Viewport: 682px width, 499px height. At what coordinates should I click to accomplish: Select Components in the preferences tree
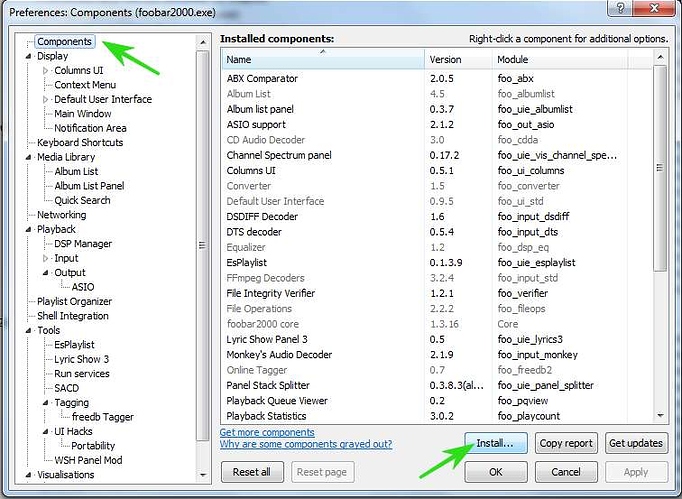[64, 41]
